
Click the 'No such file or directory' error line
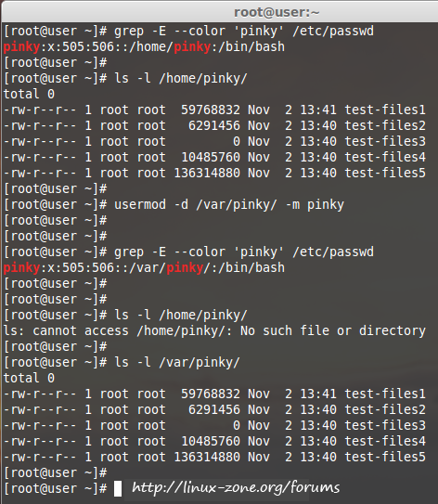pyautogui.click(x=214, y=330)
